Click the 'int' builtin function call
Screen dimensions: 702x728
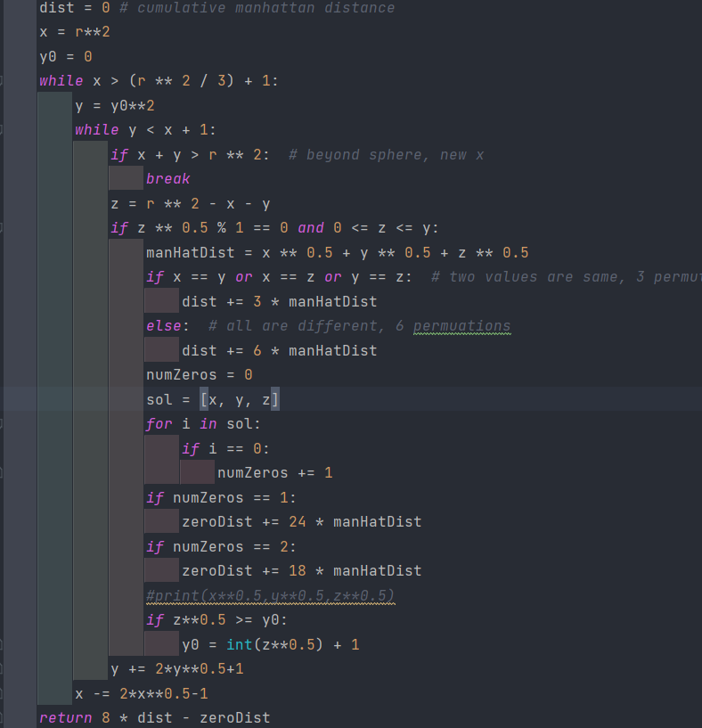pyautogui.click(x=239, y=644)
